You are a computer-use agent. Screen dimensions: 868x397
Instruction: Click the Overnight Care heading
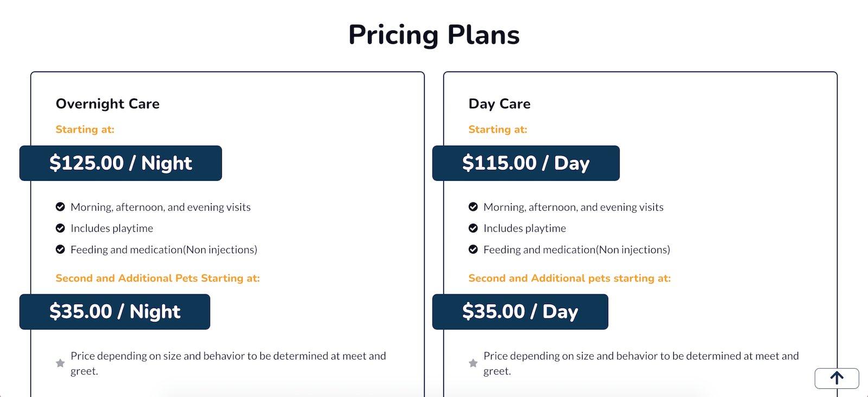107,104
